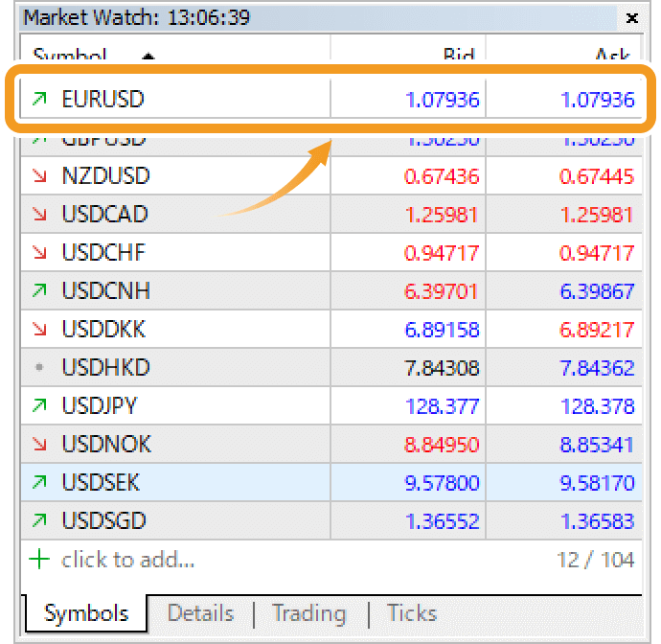This screenshot has height=644, width=661.
Task: Select the USDSGD symbol name
Action: point(103,520)
